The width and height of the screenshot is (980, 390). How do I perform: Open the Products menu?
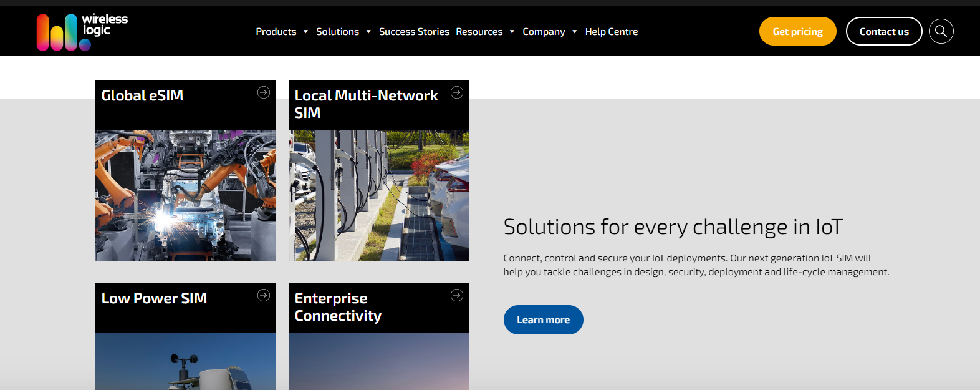point(276,32)
